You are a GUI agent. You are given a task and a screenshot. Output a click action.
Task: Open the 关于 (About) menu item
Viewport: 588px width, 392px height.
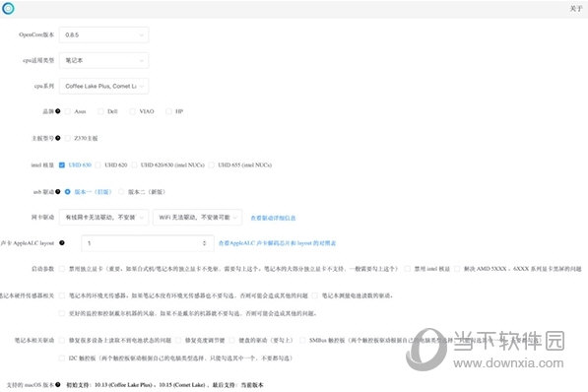(x=575, y=8)
